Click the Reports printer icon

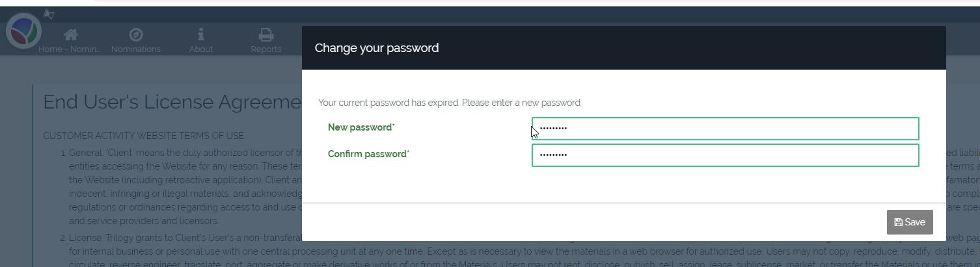pos(265,34)
